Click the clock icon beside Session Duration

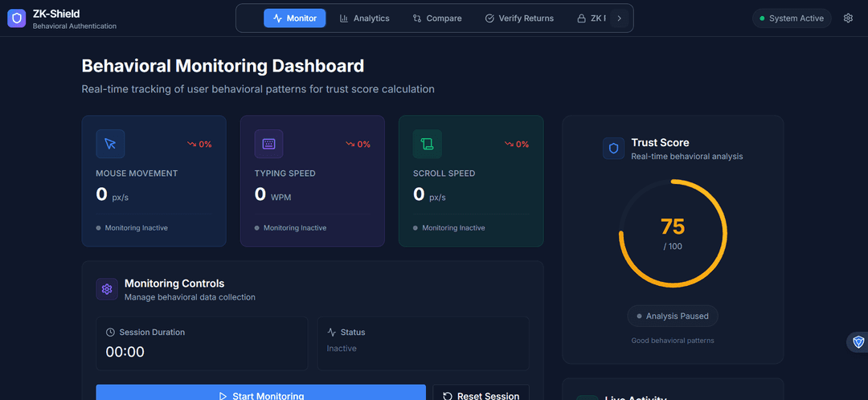click(110, 332)
